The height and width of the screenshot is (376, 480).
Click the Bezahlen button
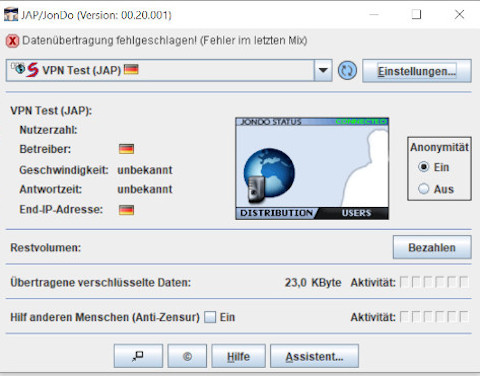pos(432,247)
